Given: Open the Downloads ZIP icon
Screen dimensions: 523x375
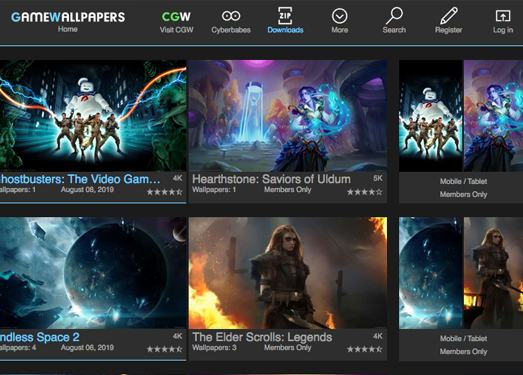Looking at the screenshot, I should [x=285, y=16].
